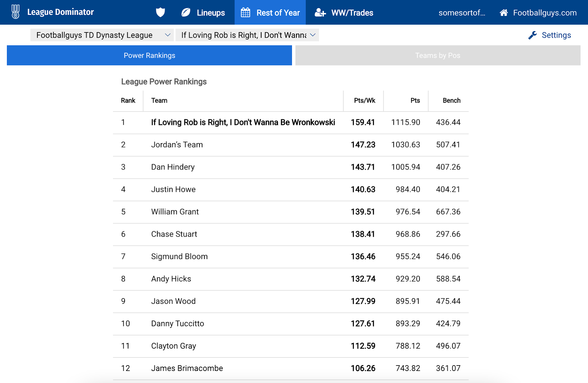The height and width of the screenshot is (383, 588).
Task: Open the Footballguys TD Dynasty League dropdown
Action: click(102, 35)
